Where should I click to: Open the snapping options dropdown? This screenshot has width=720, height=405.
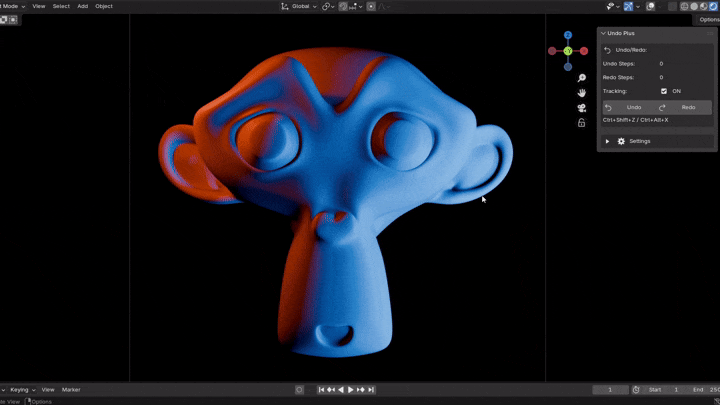(x=356, y=6)
